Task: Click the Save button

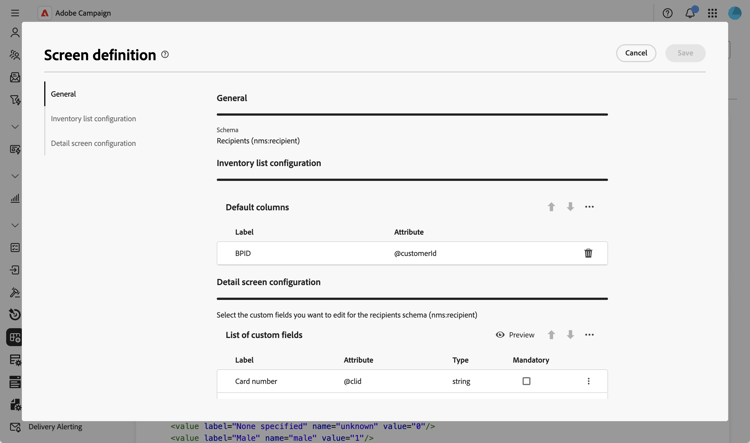Action: (x=685, y=53)
